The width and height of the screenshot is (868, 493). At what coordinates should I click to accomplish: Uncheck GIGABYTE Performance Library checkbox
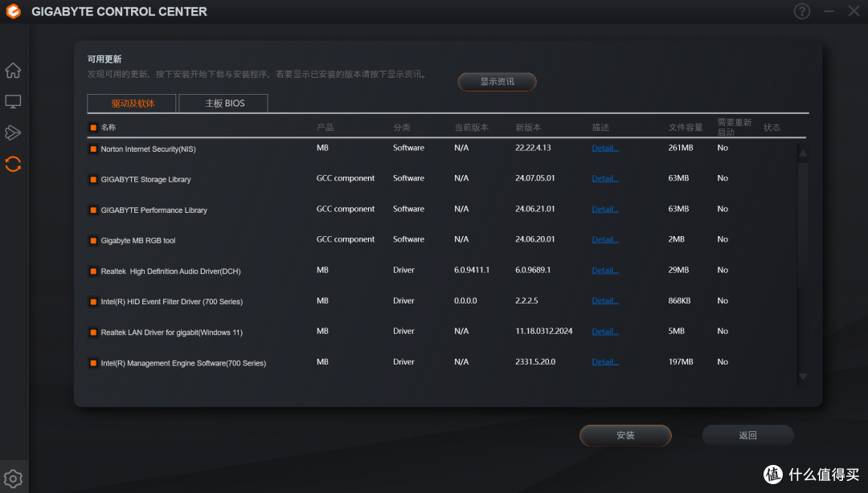(93, 210)
